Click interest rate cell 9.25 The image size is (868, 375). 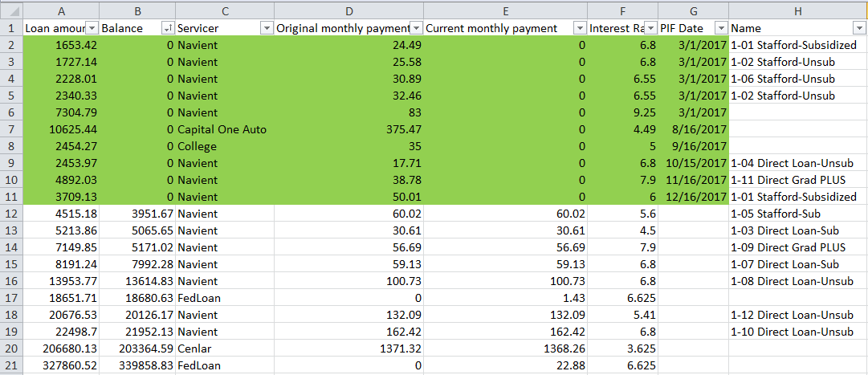(623, 112)
